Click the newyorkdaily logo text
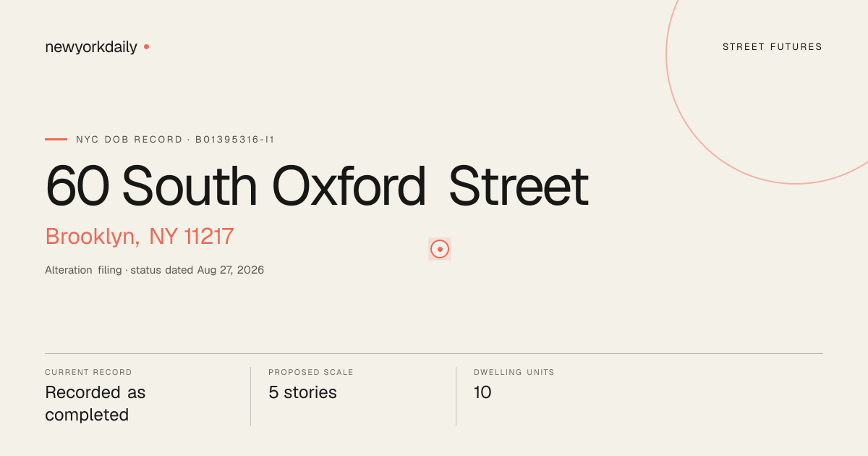This screenshot has height=456, width=868. pyautogui.click(x=91, y=47)
